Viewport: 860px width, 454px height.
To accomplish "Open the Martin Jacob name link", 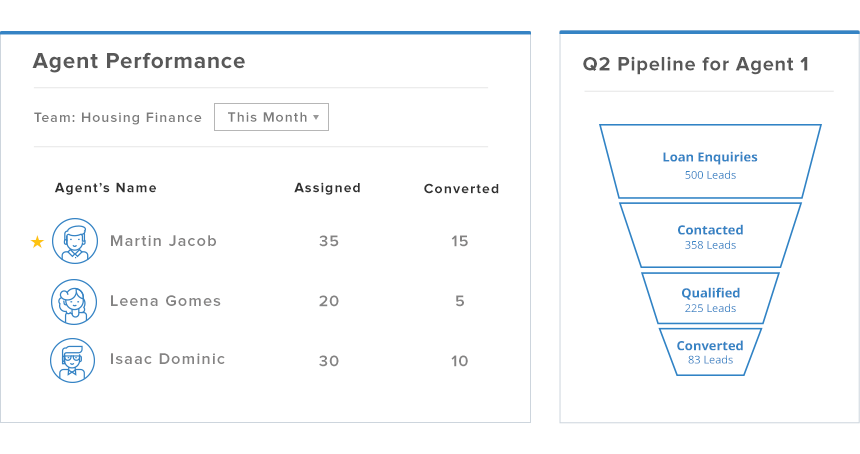I will tap(163, 241).
